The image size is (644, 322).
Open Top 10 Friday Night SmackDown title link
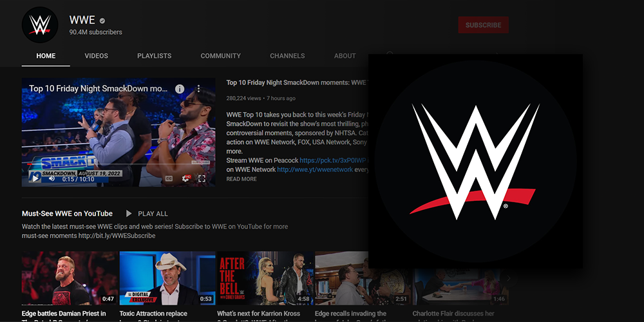[296, 82]
